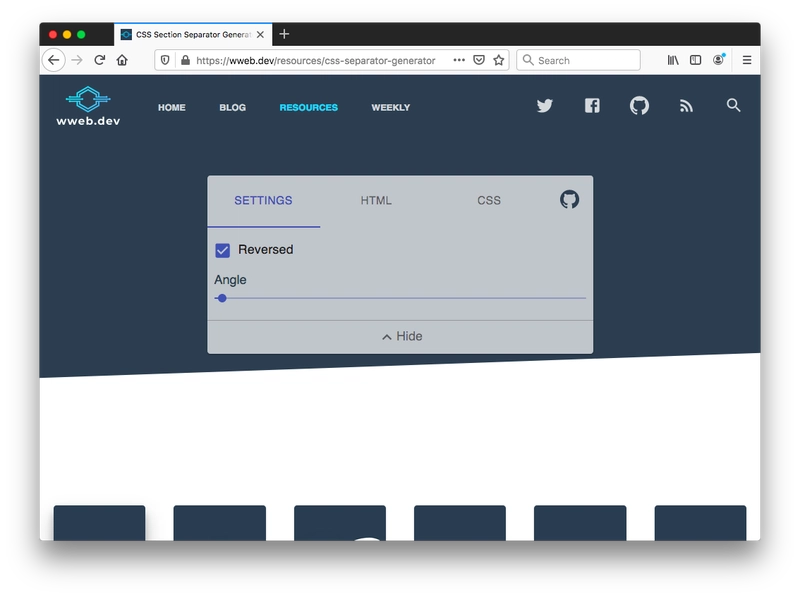
Task: Save page to Pocket
Action: tap(479, 60)
